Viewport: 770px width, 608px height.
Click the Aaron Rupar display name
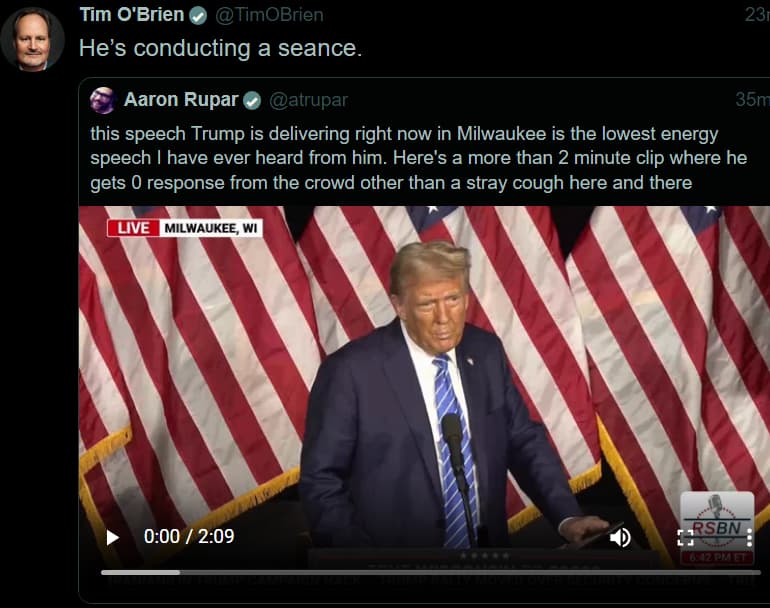pyautogui.click(x=179, y=100)
